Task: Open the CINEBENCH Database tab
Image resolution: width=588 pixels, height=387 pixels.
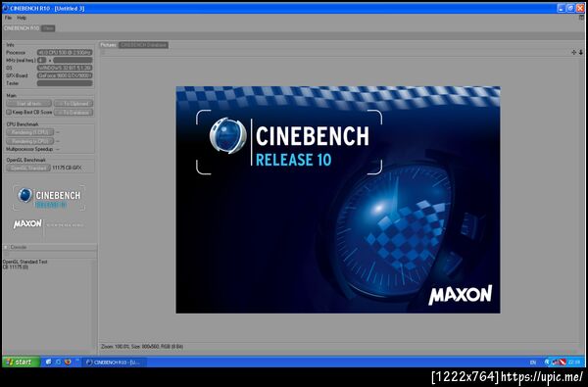Action: click(x=144, y=45)
